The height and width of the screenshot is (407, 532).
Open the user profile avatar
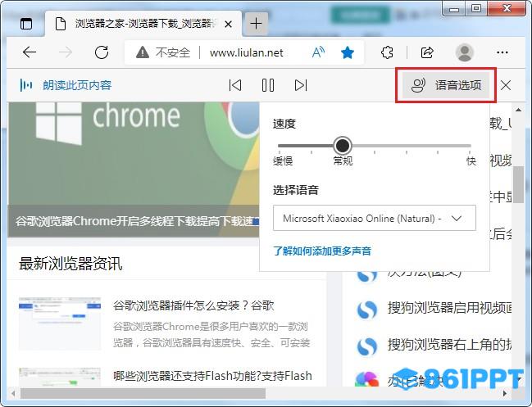pos(464,52)
